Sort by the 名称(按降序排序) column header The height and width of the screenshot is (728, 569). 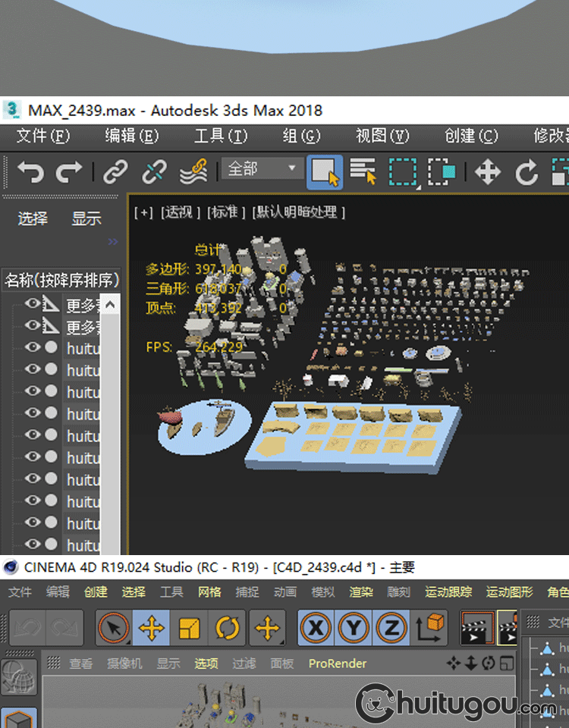(x=61, y=280)
